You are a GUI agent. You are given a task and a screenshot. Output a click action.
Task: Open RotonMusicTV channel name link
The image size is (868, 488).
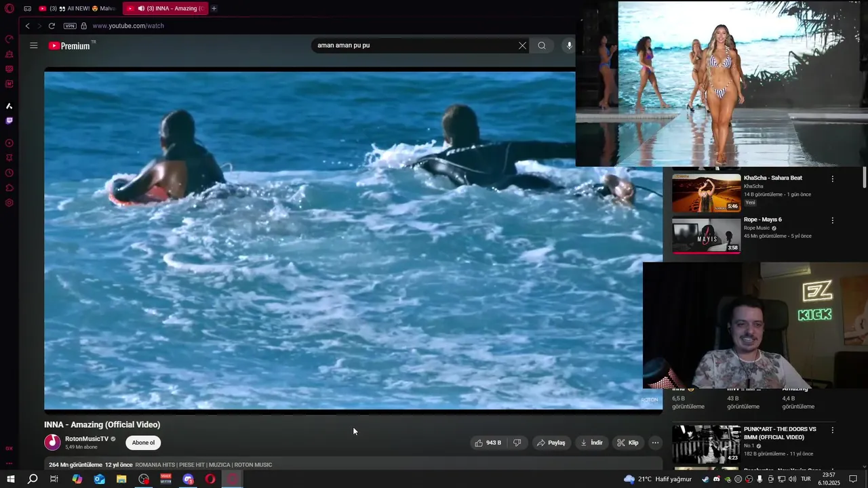pos(87,439)
